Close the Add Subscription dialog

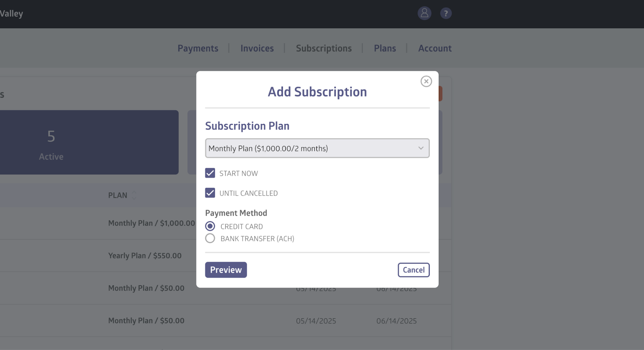[x=426, y=81]
